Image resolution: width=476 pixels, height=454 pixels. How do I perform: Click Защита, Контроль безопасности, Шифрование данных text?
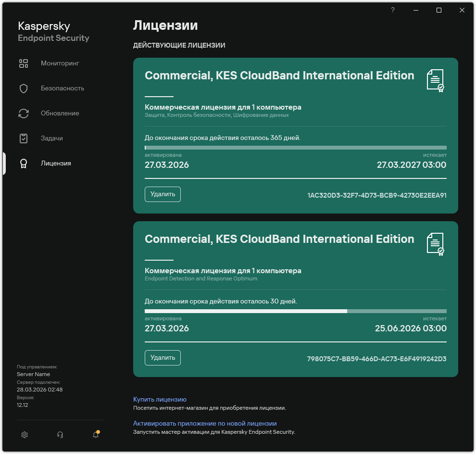(217, 115)
